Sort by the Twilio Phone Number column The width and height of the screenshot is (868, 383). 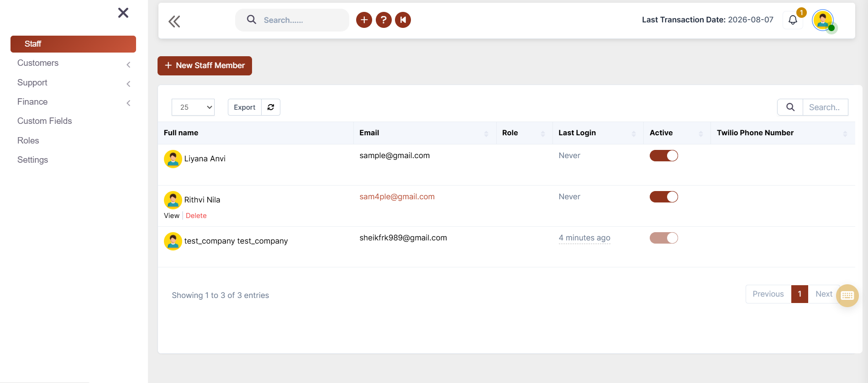click(x=783, y=133)
